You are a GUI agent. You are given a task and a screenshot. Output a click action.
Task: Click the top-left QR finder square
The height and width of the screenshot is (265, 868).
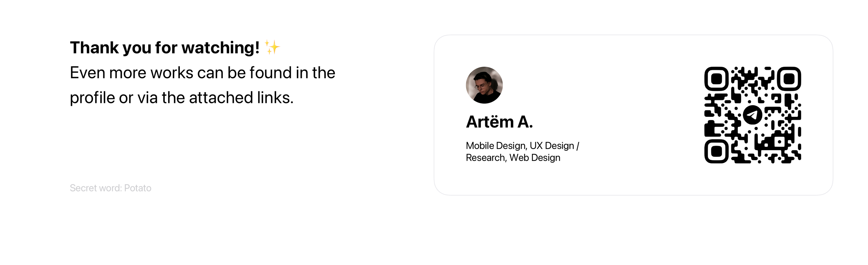pos(716,79)
